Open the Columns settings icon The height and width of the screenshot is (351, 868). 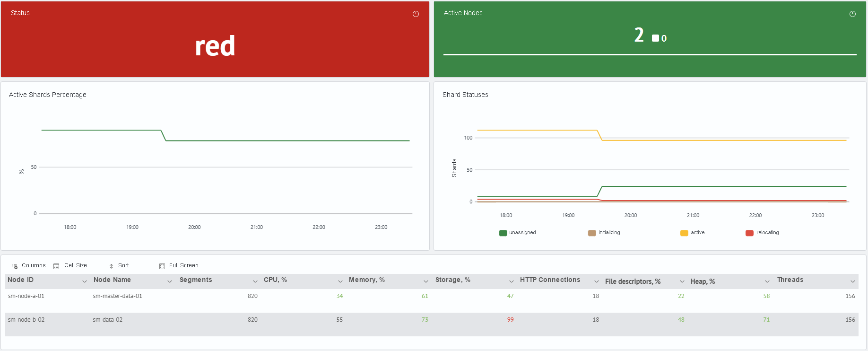click(x=15, y=266)
